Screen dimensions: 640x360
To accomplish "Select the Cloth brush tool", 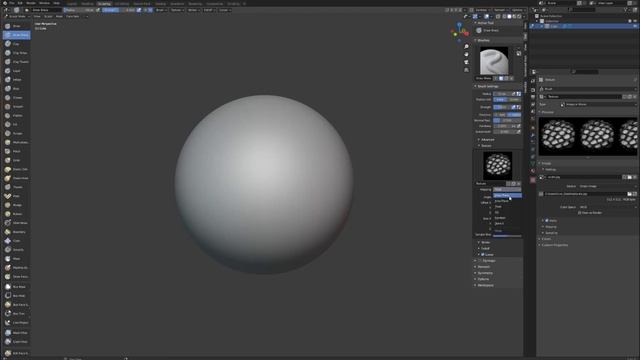I will (x=16, y=241).
